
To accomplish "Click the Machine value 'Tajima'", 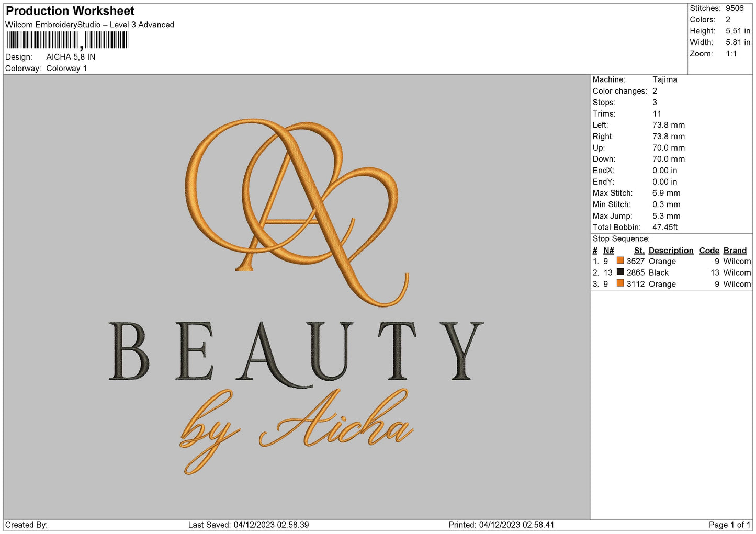I will click(x=664, y=79).
